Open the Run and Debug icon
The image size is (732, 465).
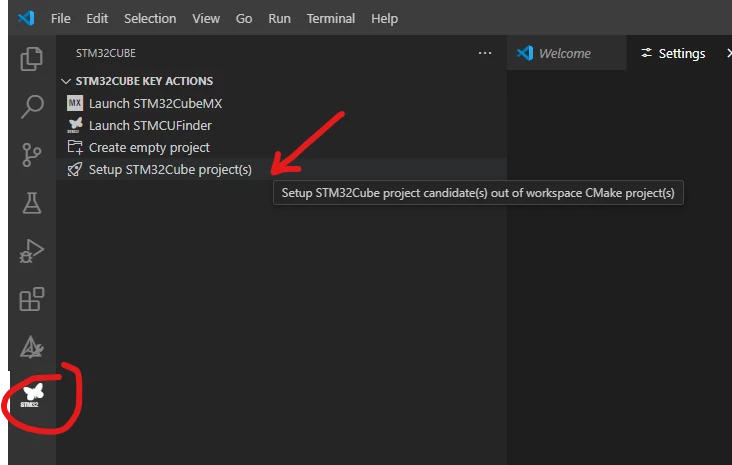tap(32, 251)
